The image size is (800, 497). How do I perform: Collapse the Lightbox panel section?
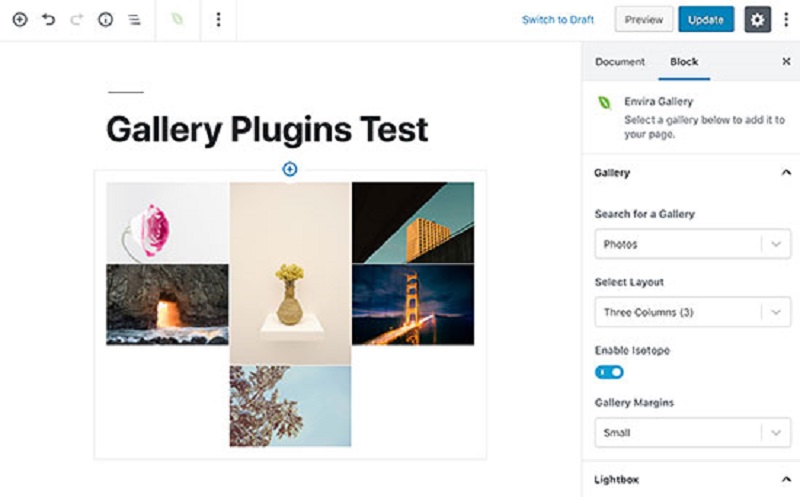click(785, 479)
